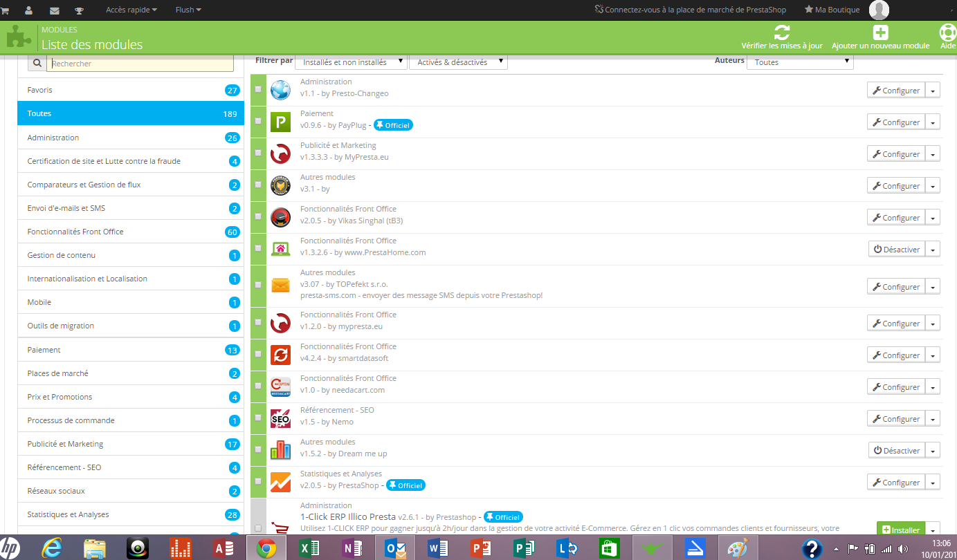The image size is (957, 560).
Task: Click Ajouter un nouveau module plus icon
Action: click(880, 32)
